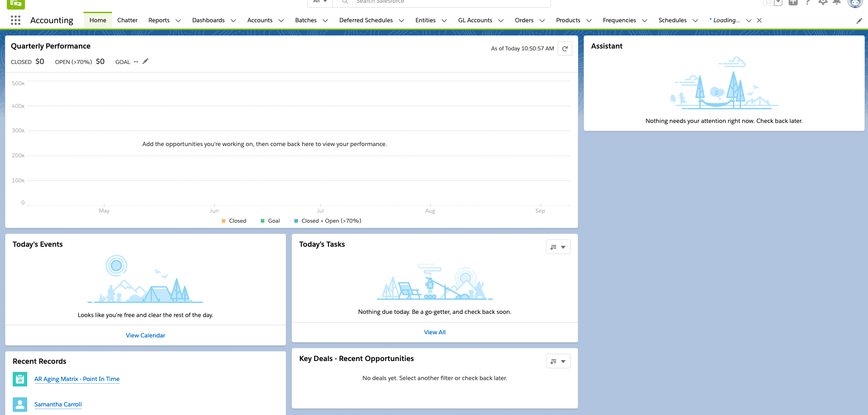
Task: Refresh the Quarterly Performance chart
Action: [x=565, y=49]
